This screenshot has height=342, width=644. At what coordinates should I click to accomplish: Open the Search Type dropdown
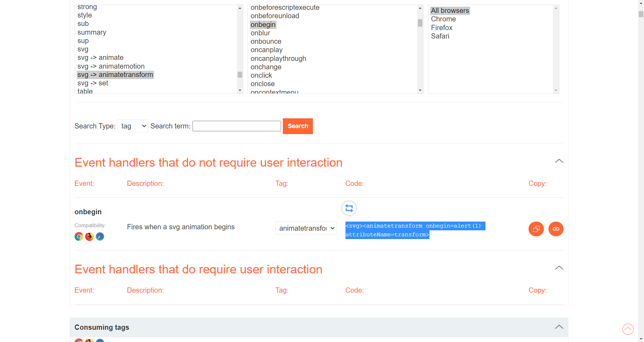[x=133, y=126]
